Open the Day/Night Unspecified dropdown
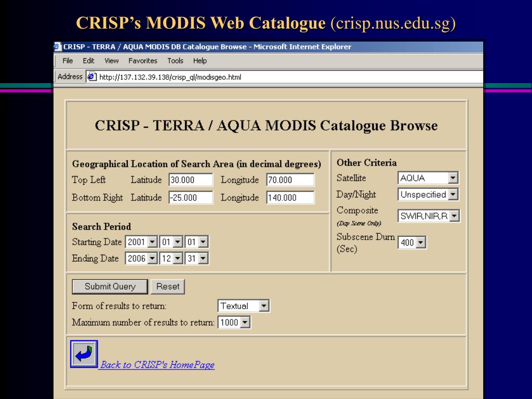 (428, 194)
